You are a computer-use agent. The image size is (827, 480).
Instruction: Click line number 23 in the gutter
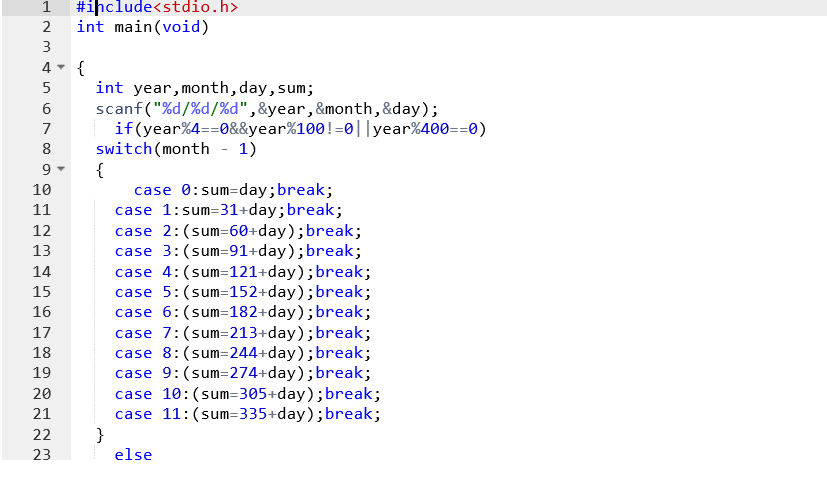[42, 454]
